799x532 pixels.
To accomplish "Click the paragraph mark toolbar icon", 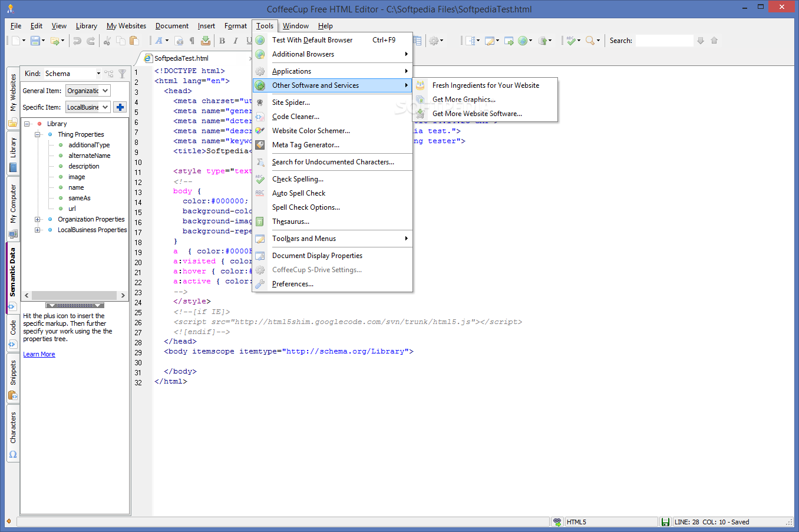I will click(x=192, y=41).
